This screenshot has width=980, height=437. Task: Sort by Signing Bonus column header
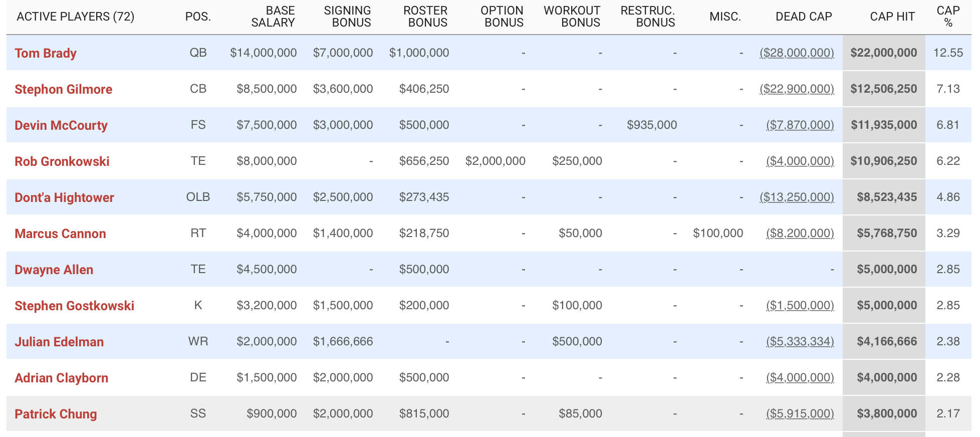[347, 17]
